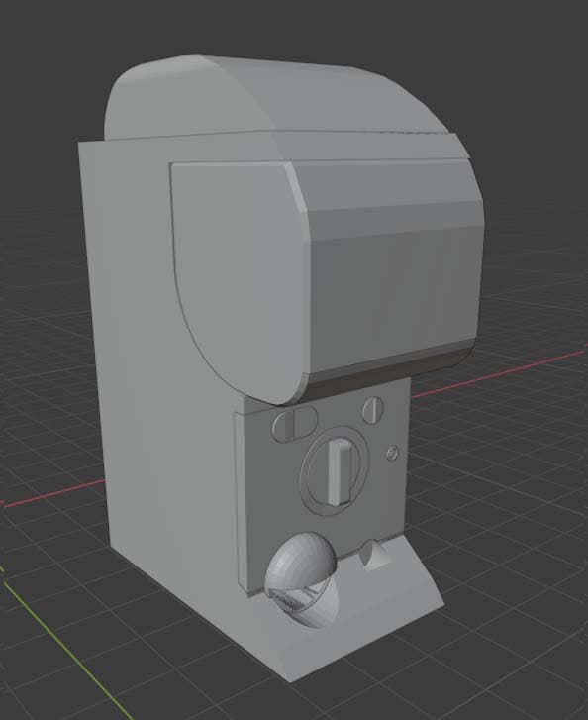The width and height of the screenshot is (588, 720).
Task: Select the round coin slot on the right
Action: tap(373, 410)
